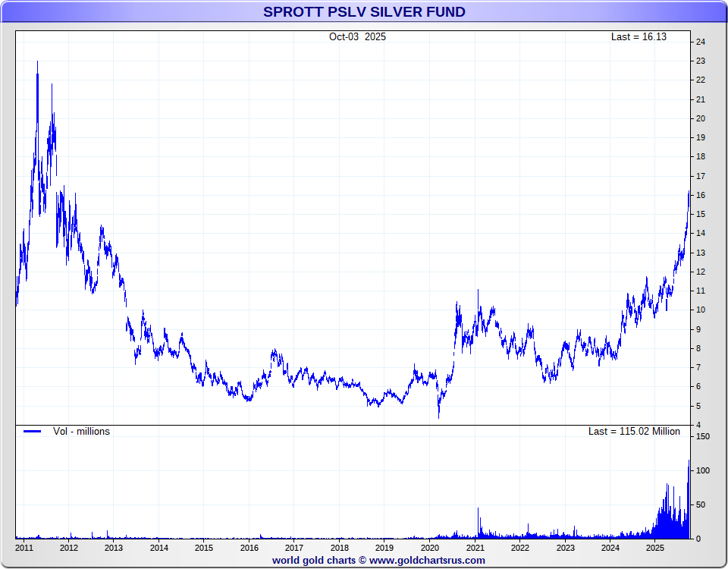The image size is (728, 569).
Task: Click the 2024 x-axis year label
Action: [x=610, y=548]
